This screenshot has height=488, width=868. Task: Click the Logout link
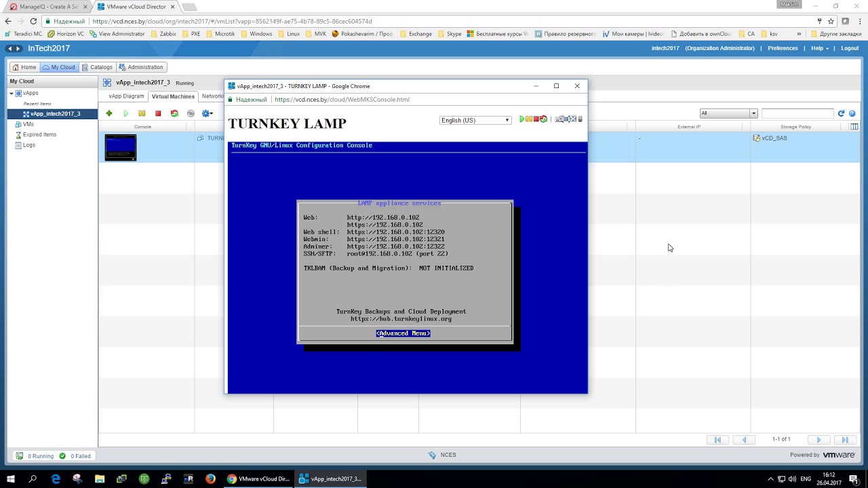pos(850,48)
